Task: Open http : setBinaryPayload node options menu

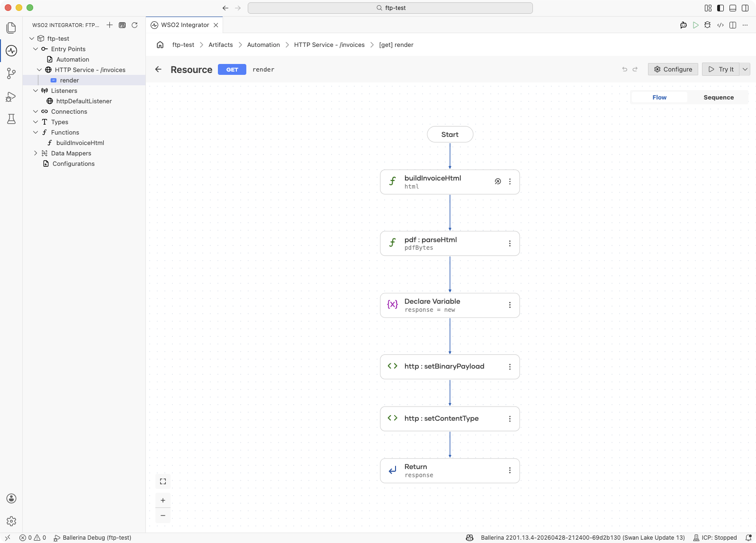Action: coord(510,367)
